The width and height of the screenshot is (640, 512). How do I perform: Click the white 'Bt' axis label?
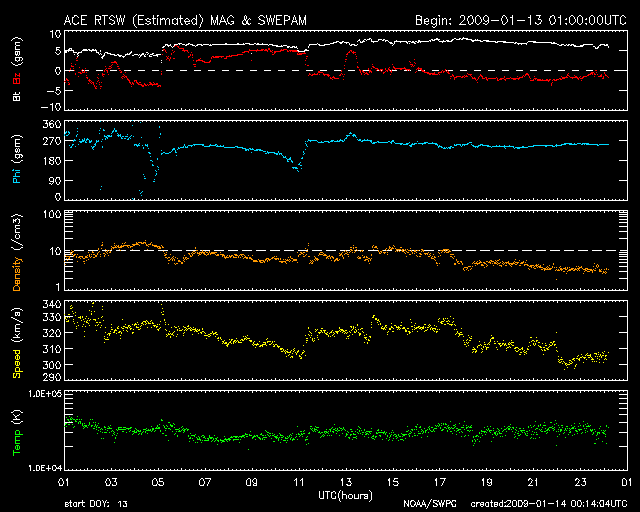[x=17, y=96]
